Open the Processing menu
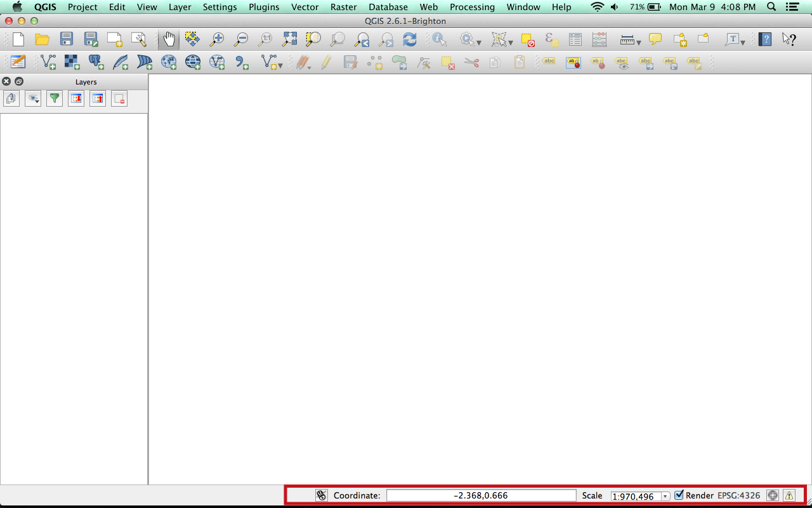812x508 pixels. [x=472, y=7]
